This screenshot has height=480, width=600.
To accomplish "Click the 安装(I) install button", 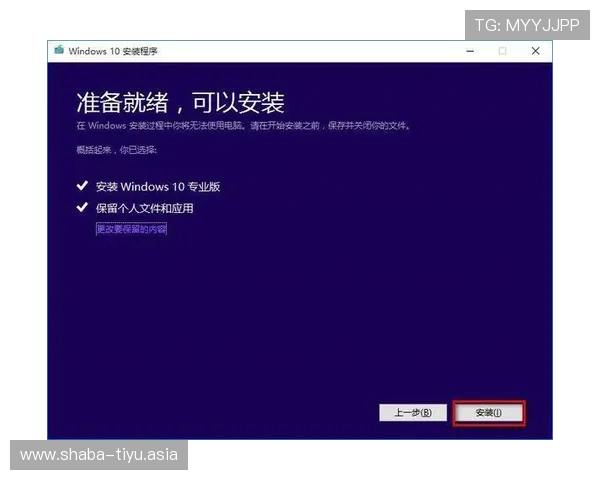I will [489, 413].
